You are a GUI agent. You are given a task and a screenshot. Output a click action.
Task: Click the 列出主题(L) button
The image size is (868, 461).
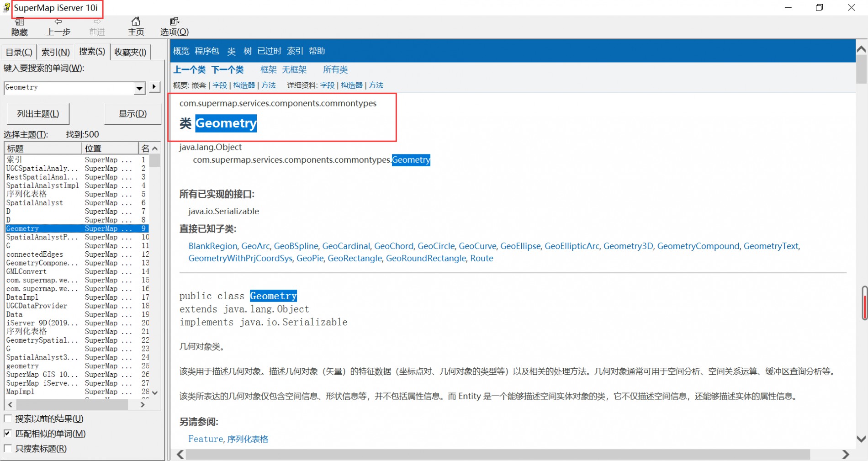tap(38, 114)
